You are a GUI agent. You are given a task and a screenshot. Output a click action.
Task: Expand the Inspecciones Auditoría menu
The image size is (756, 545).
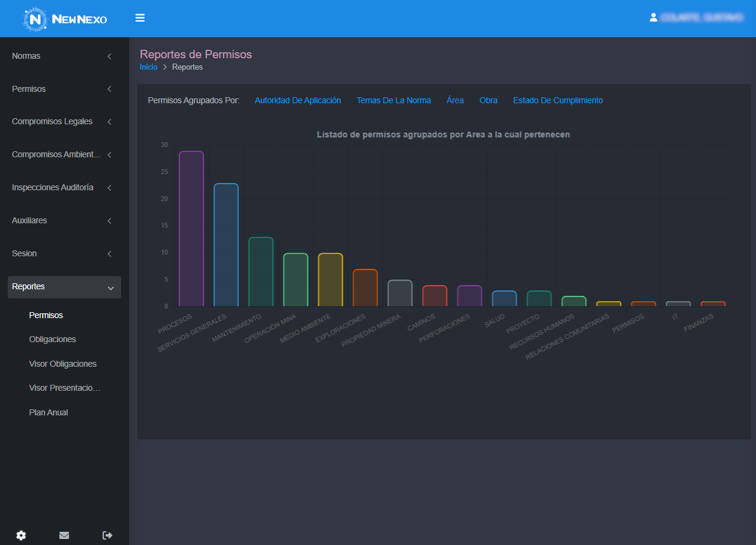[64, 188]
